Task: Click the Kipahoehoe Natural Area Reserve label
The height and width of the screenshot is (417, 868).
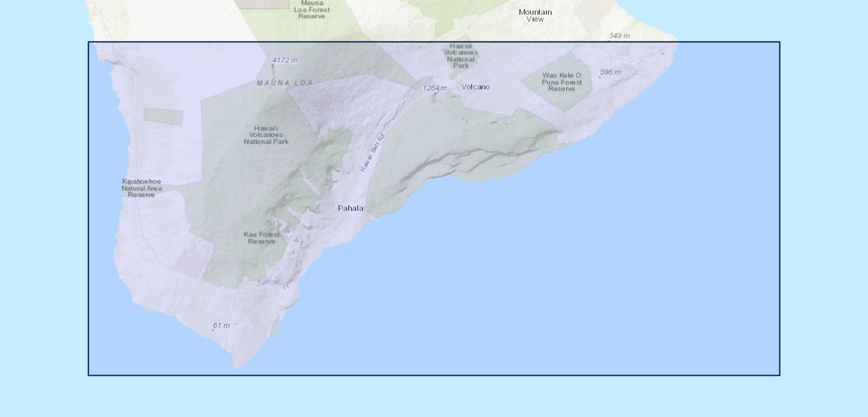Action: pos(141,188)
